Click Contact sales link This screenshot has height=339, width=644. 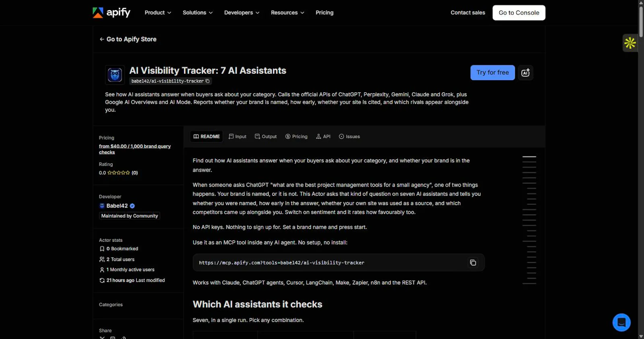point(468,12)
